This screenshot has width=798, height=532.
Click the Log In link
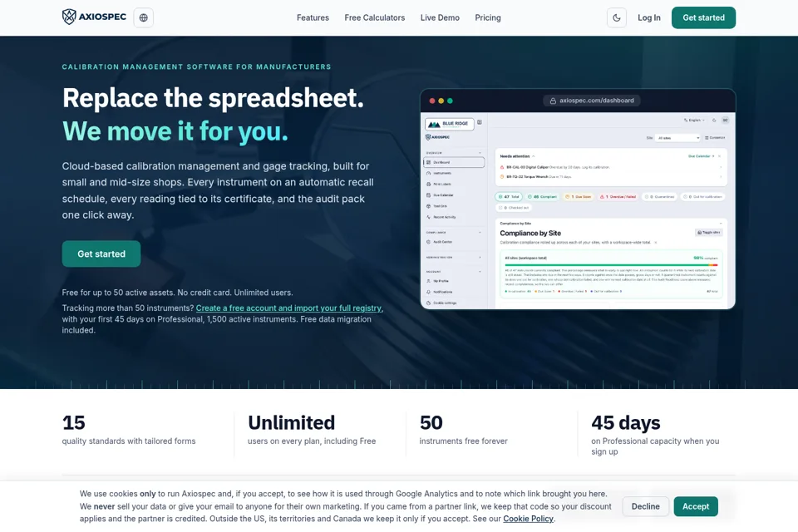(x=649, y=17)
